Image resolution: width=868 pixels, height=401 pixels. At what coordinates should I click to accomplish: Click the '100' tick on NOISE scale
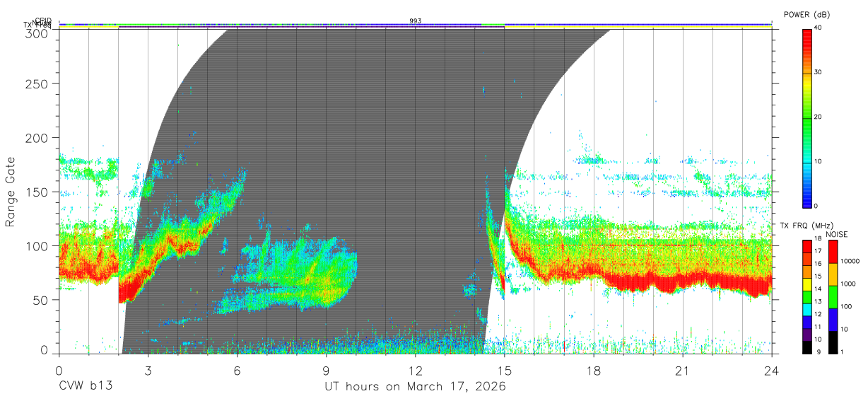845,308
